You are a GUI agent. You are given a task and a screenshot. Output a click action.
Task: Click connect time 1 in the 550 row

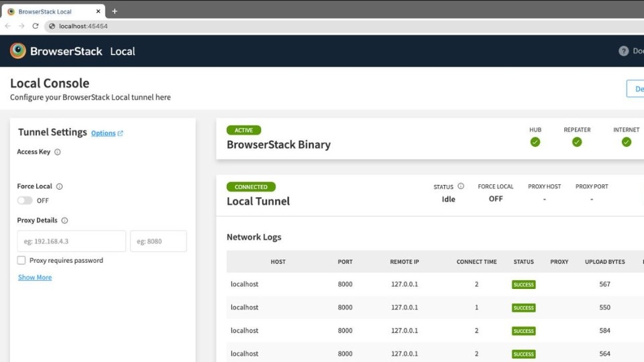pyautogui.click(x=476, y=307)
